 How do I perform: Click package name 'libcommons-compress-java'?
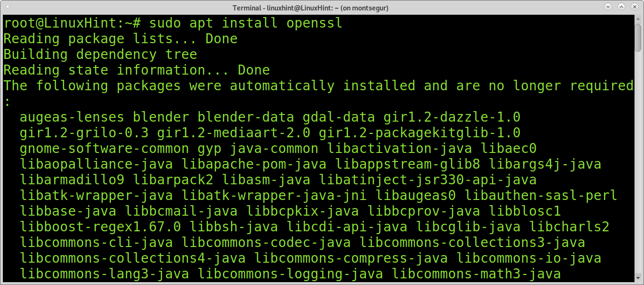click(351, 258)
